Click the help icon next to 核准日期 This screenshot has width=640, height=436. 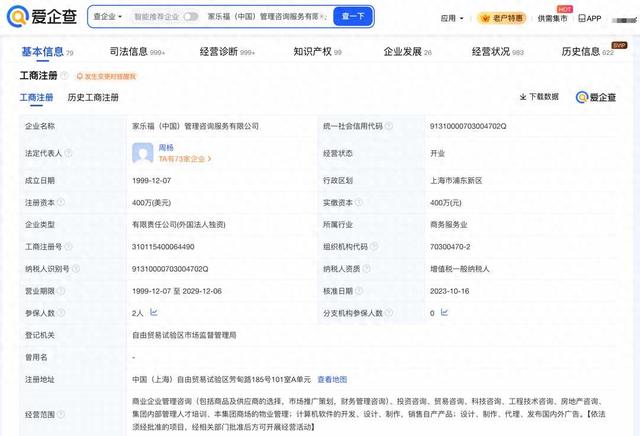click(359, 291)
